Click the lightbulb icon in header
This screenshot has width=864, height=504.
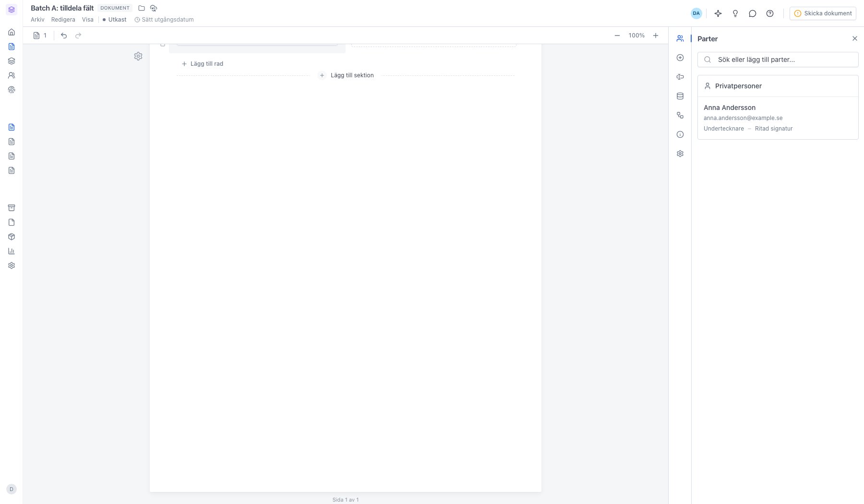[x=735, y=13]
